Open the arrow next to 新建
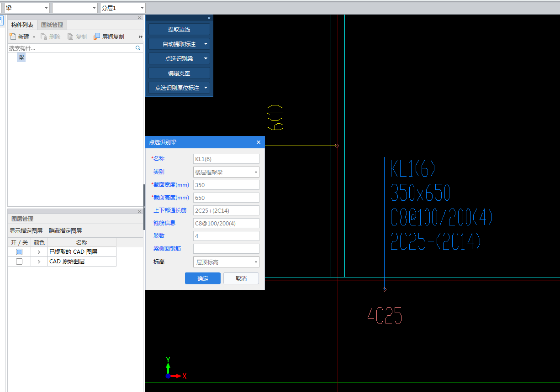560x392 pixels. [x=34, y=37]
